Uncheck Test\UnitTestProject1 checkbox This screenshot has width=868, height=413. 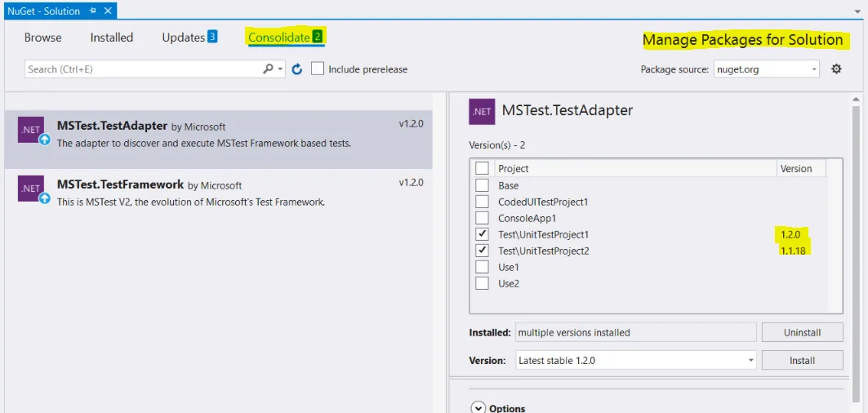(x=482, y=234)
